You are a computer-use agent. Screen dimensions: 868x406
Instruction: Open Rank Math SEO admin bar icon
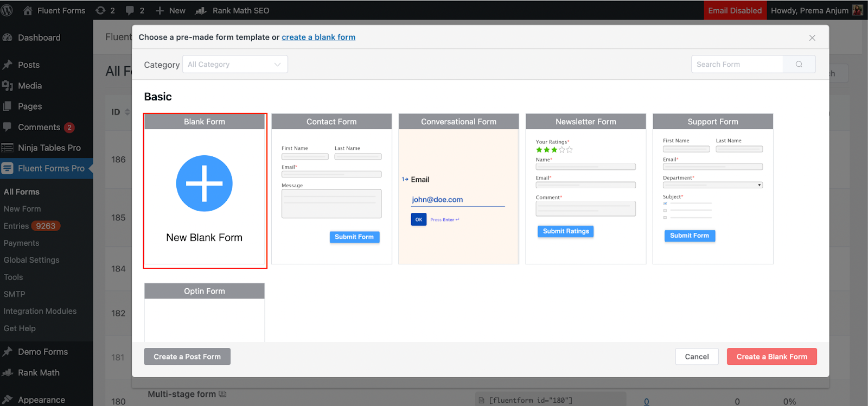201,10
